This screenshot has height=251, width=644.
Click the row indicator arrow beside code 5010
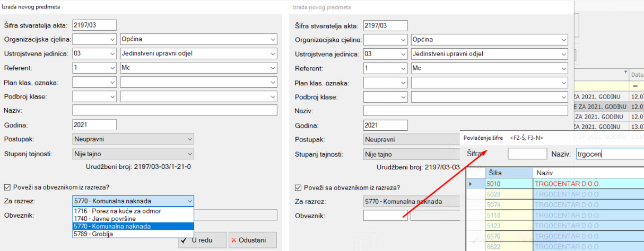(471, 184)
